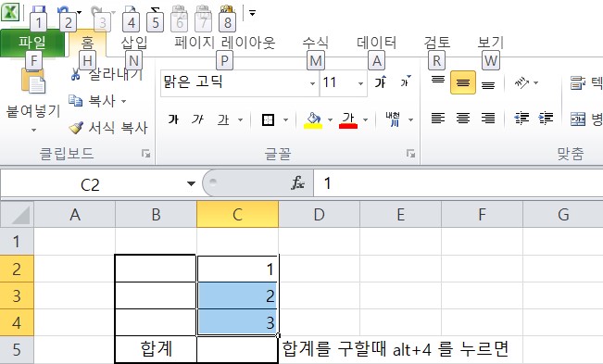
Task: Click the Name Box showing C2
Action: click(x=91, y=184)
